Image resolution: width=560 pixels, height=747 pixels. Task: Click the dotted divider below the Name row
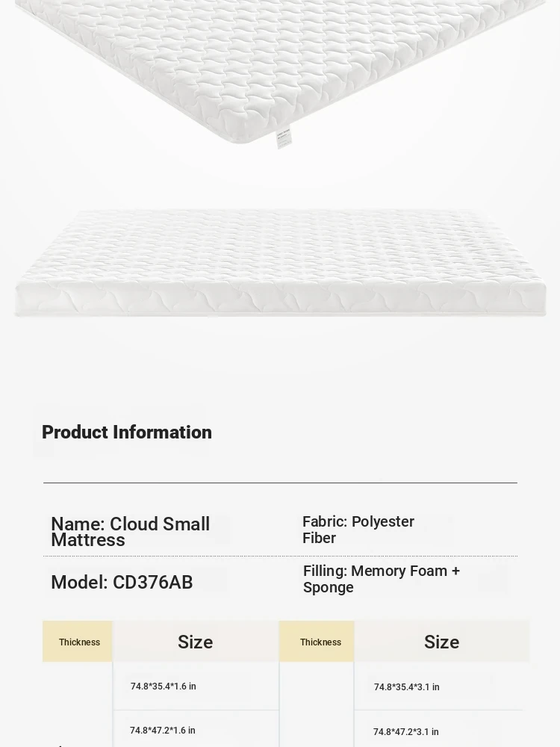coord(280,556)
